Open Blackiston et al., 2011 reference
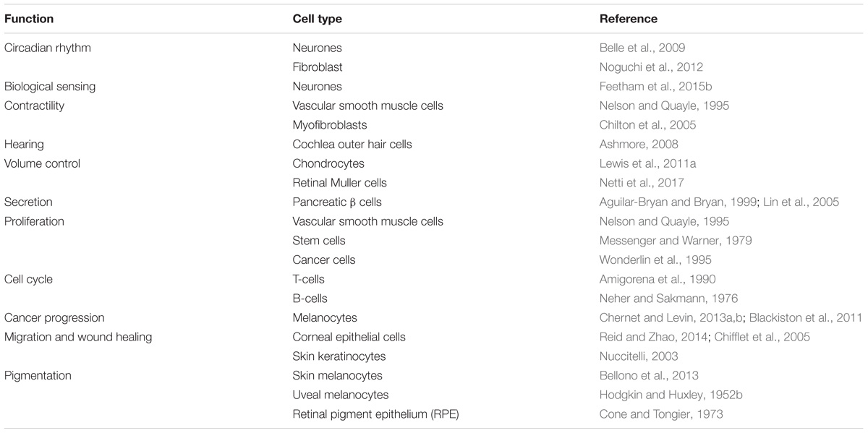This screenshot has height=433, width=868. point(804,318)
